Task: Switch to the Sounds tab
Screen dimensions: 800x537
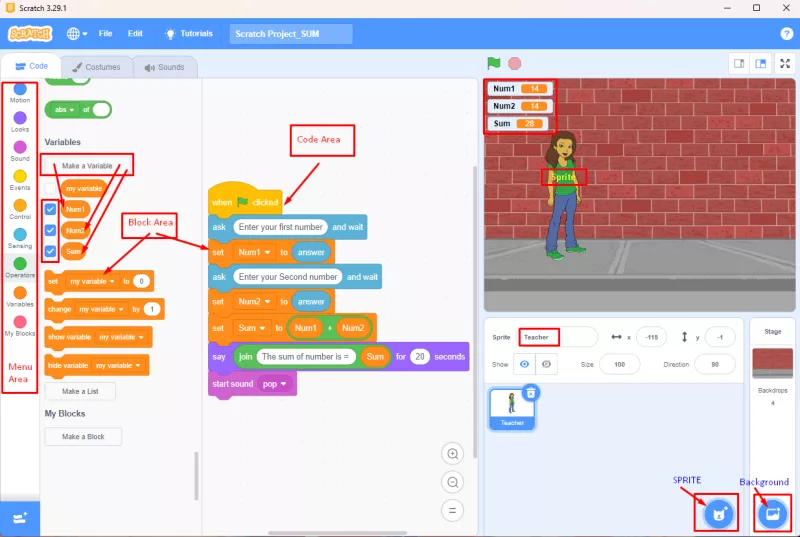Action: 164,67
